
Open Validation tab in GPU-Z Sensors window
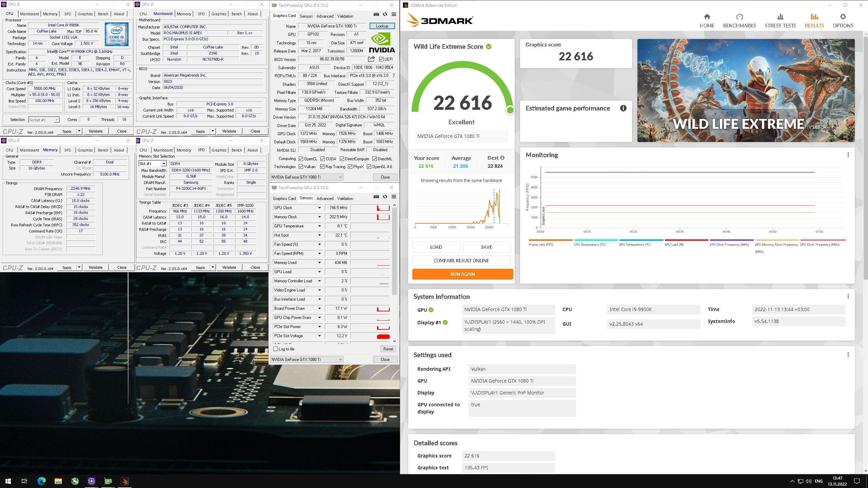(x=345, y=198)
